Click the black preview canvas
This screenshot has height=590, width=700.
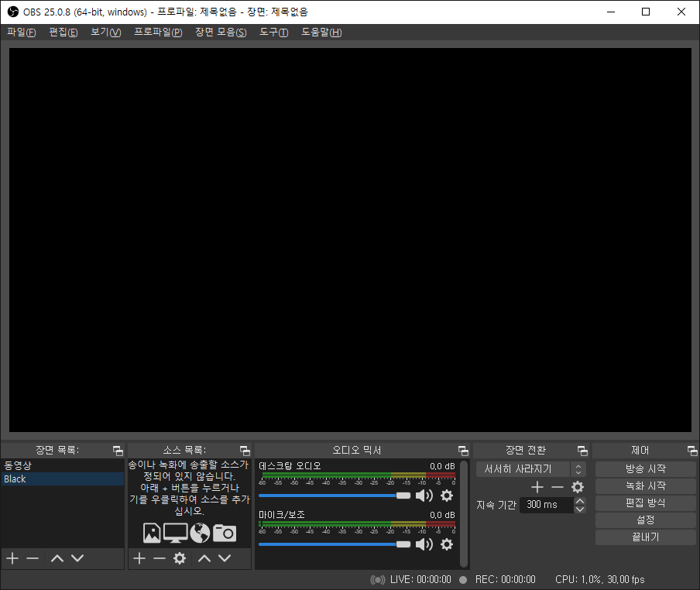click(350, 240)
